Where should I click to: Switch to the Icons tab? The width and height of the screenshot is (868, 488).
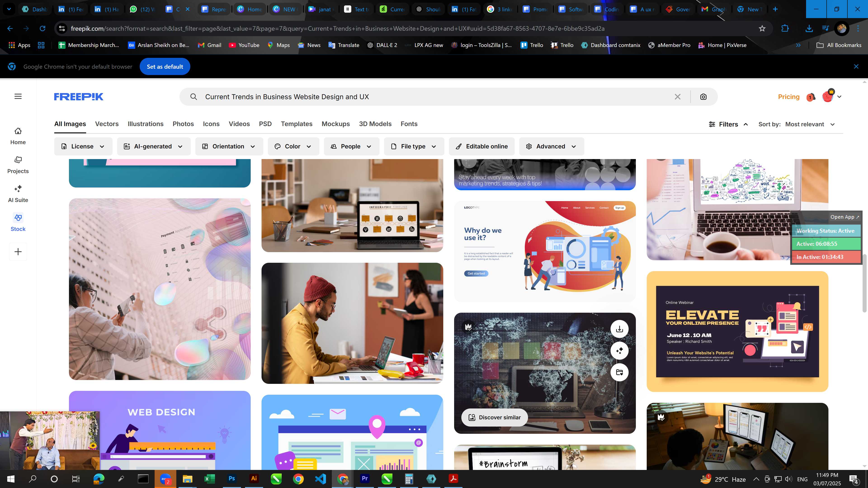point(211,124)
